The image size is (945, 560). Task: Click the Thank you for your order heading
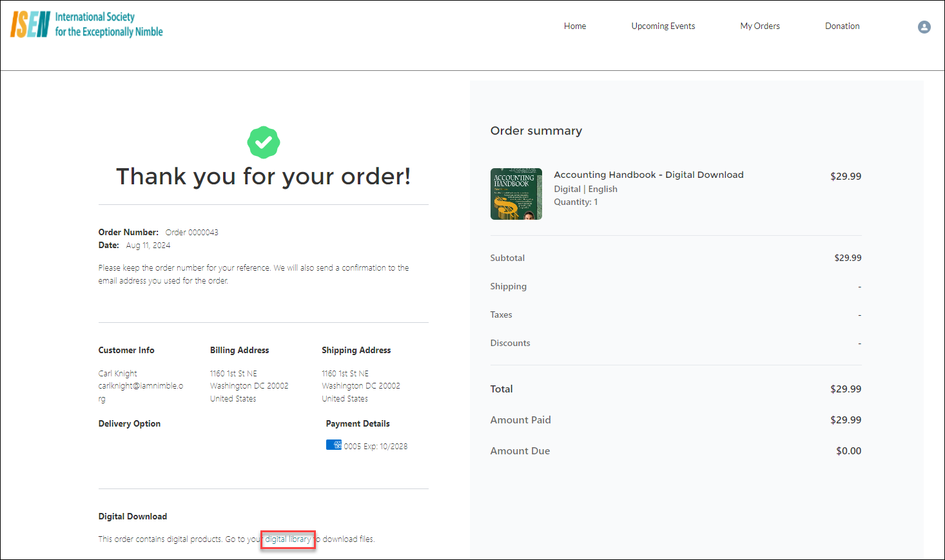263,177
